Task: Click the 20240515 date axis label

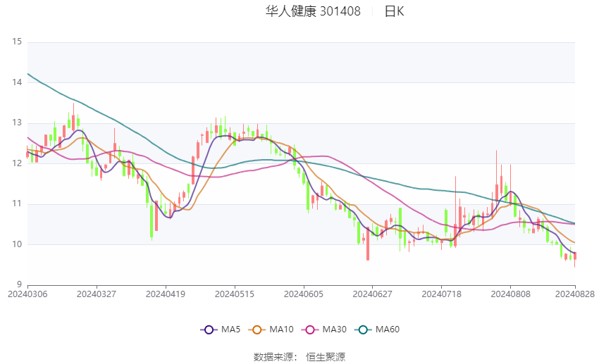Action: (235, 294)
